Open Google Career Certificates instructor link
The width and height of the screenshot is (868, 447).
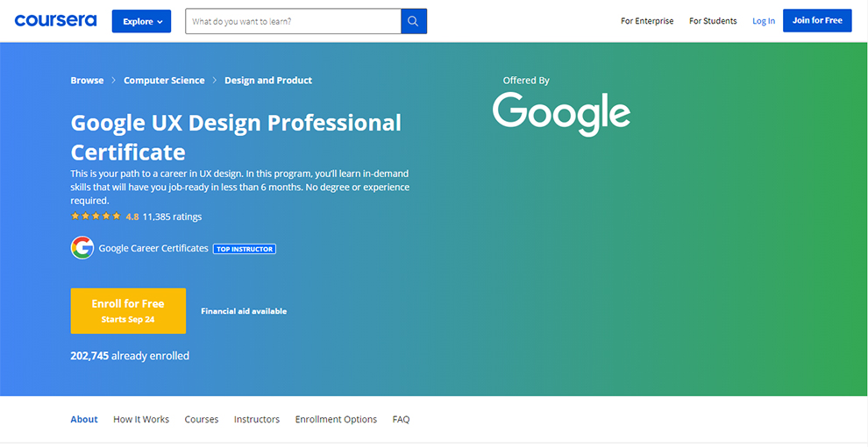[x=153, y=248]
